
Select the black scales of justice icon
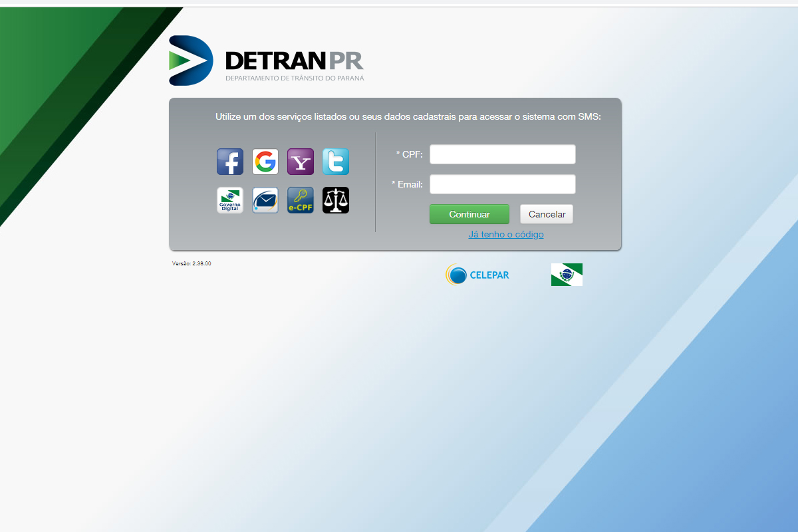[336, 200]
